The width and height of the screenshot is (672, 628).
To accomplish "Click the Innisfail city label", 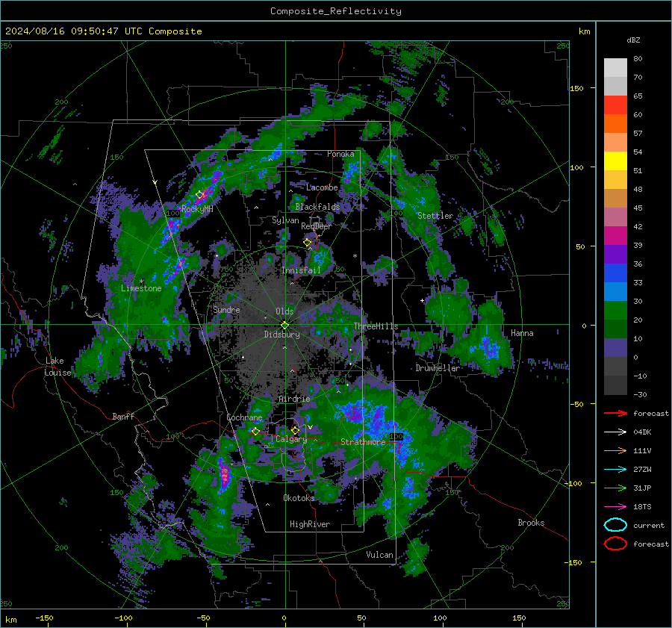I will pyautogui.click(x=301, y=270).
